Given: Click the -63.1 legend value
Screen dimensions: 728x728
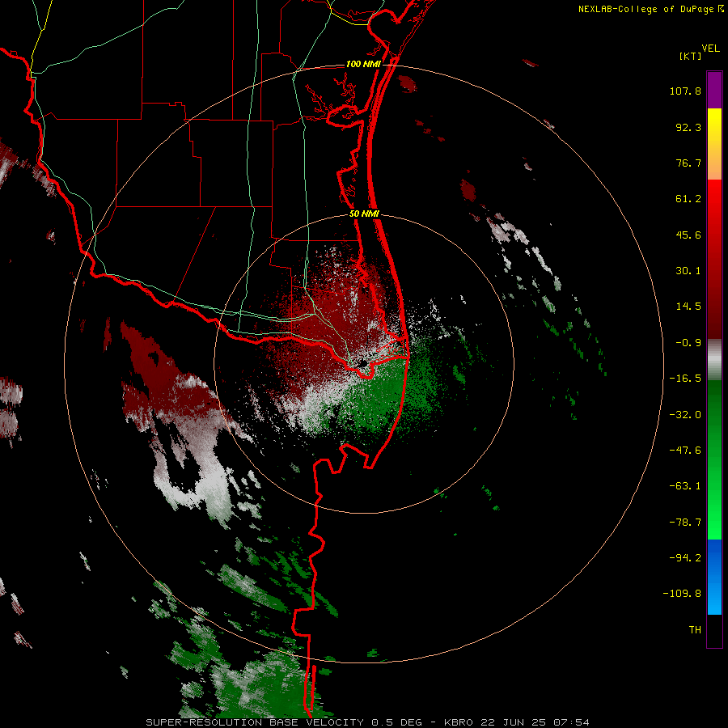Looking at the screenshot, I should pyautogui.click(x=685, y=486).
